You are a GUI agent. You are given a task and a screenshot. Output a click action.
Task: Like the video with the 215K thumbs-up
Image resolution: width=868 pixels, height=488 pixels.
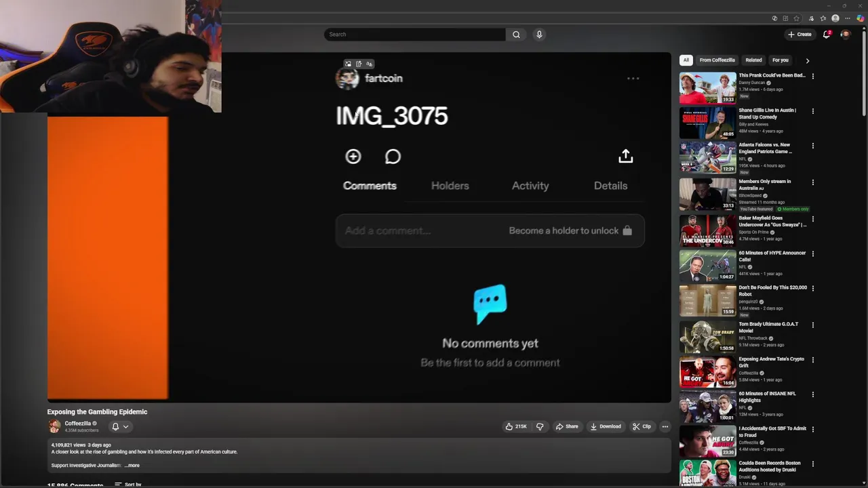[x=516, y=426]
